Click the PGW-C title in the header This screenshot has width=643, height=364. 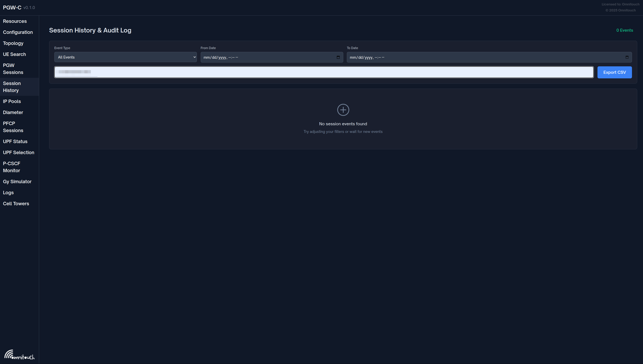(x=12, y=7)
